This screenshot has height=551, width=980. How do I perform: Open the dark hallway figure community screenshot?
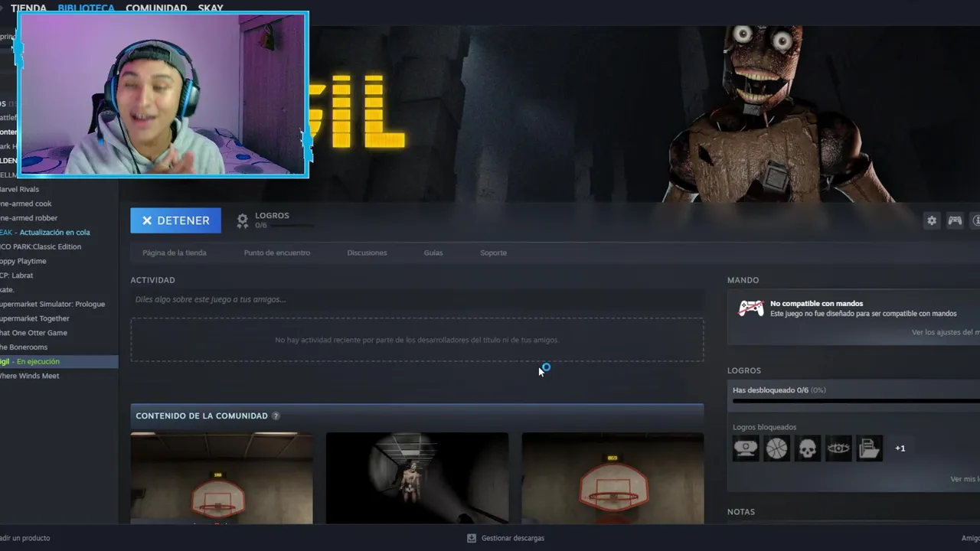pos(417,478)
